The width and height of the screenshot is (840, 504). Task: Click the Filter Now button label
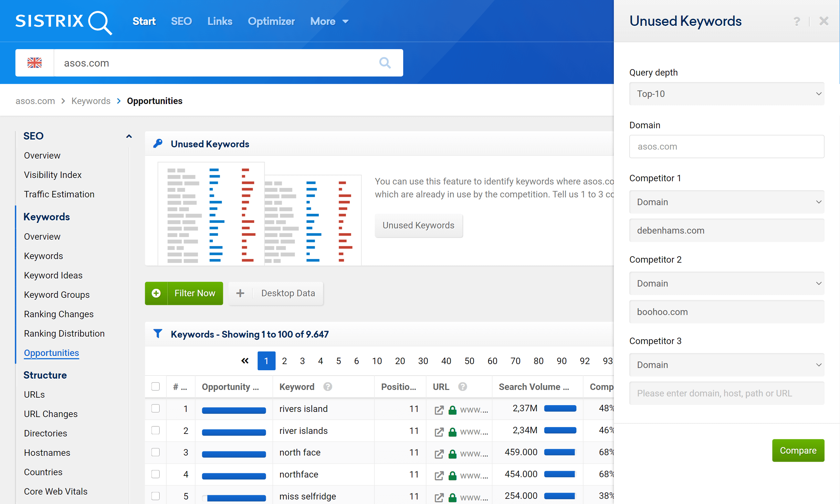click(x=195, y=293)
